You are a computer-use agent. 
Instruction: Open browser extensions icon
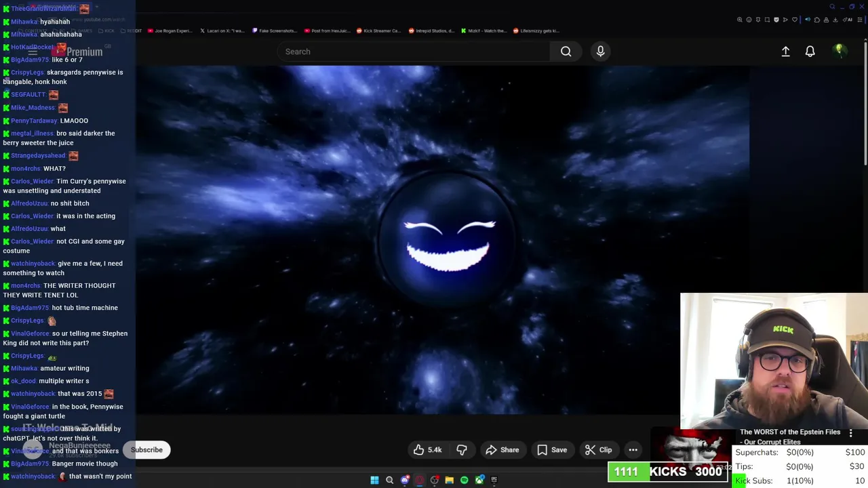pyautogui.click(x=817, y=20)
